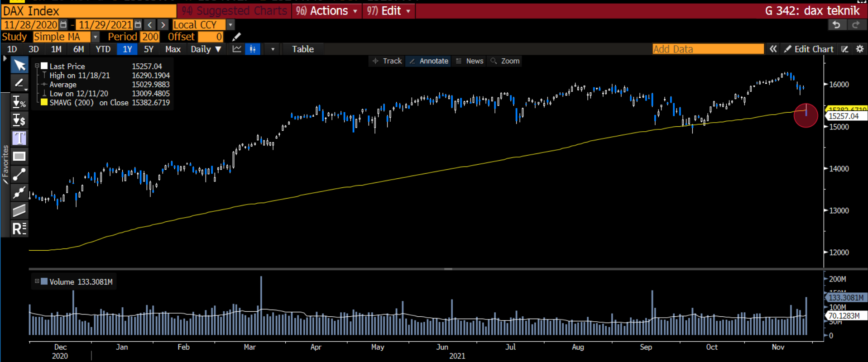Open Simple MA study dropdown
The image size is (868, 362).
point(95,37)
